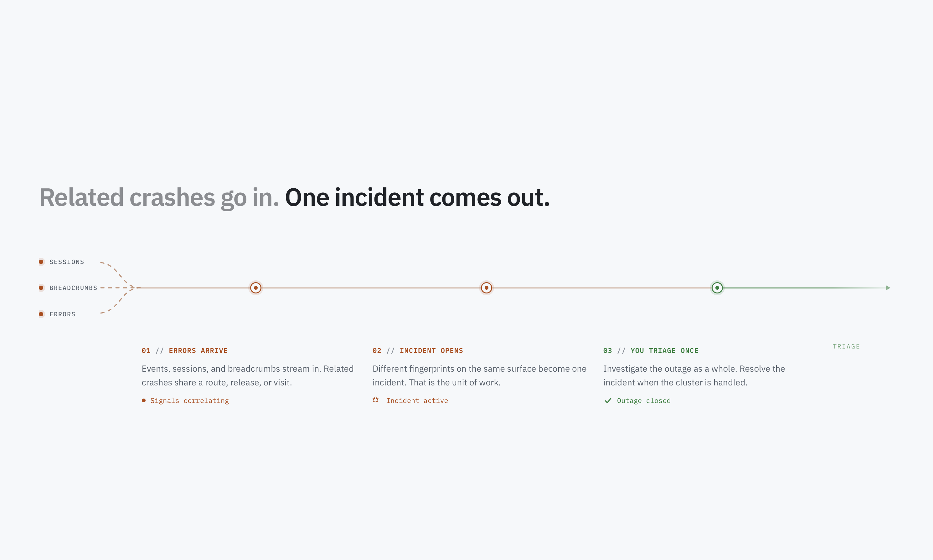Select the first orange timeline node
The width and height of the screenshot is (933, 560).
pos(255,288)
